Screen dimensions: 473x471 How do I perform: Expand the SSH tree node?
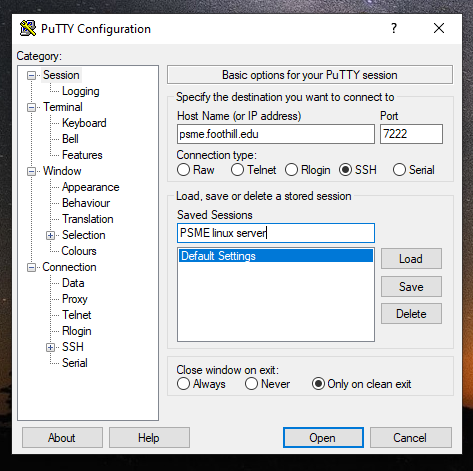coord(50,348)
